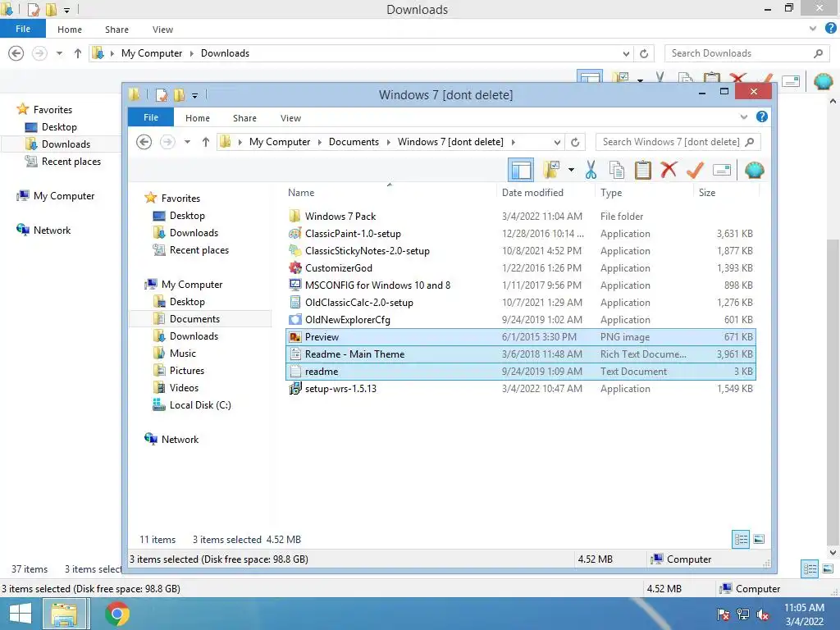Click the Cut scissors icon in front window toolbar
This screenshot has height=630, width=840.
[x=591, y=170]
